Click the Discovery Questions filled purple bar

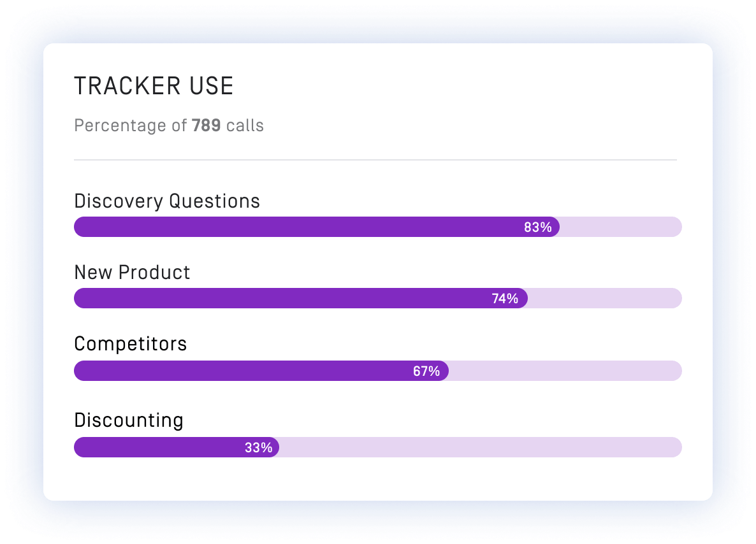click(x=317, y=227)
